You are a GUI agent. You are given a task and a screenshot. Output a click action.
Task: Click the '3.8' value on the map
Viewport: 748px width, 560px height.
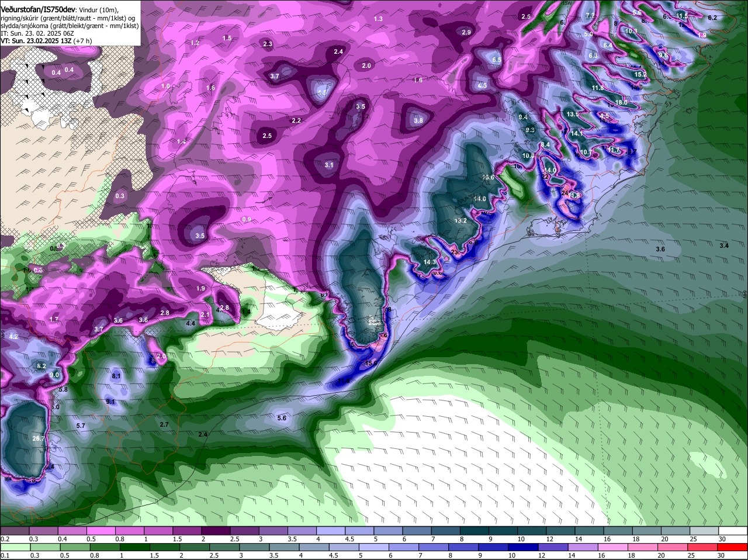[418, 121]
